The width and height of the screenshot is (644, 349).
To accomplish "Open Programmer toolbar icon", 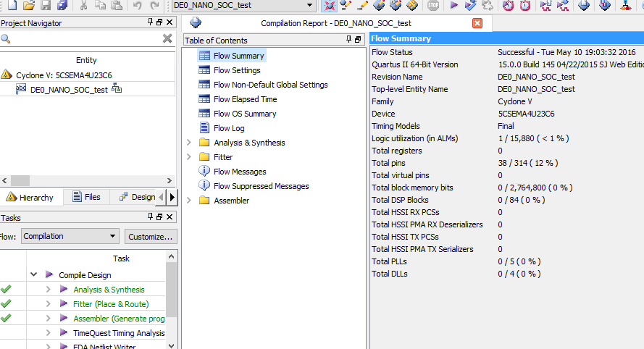I will coord(605,5).
